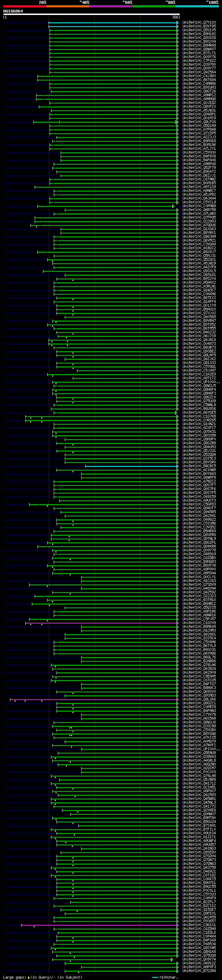Select the UniRef100_A7P8A8 label
The image size is (222, 980).
point(199,129)
